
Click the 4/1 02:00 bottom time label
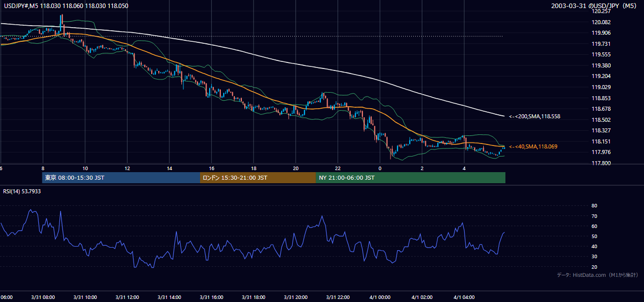pos(422,297)
